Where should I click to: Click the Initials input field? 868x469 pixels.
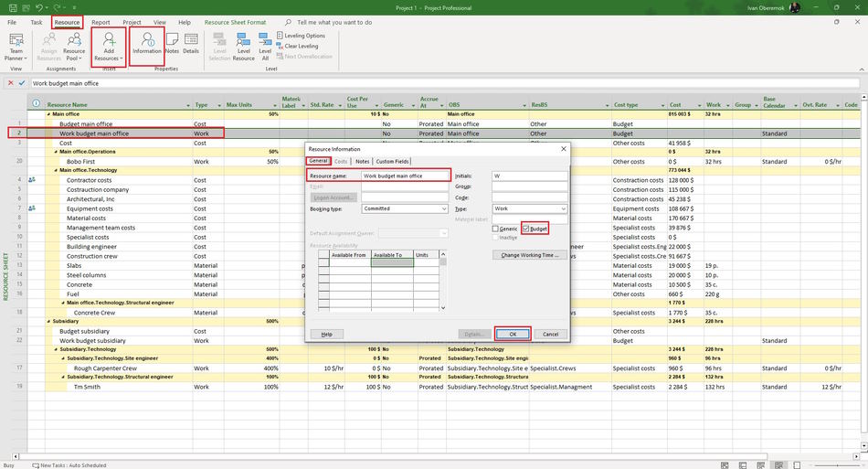pyautogui.click(x=530, y=176)
